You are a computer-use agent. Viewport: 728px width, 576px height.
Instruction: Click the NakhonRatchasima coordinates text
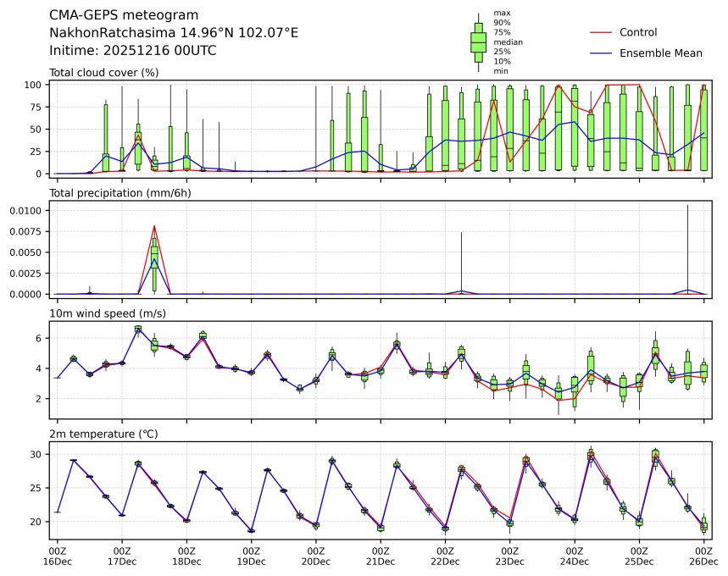174,33
